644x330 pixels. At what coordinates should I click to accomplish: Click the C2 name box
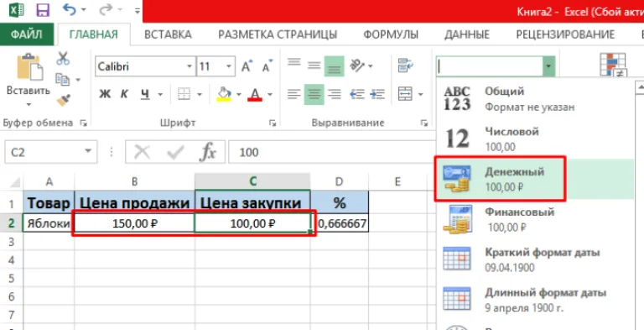click(x=51, y=152)
